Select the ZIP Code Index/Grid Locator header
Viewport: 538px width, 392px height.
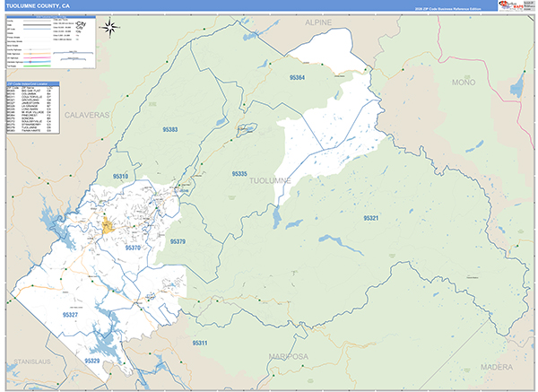(33, 83)
